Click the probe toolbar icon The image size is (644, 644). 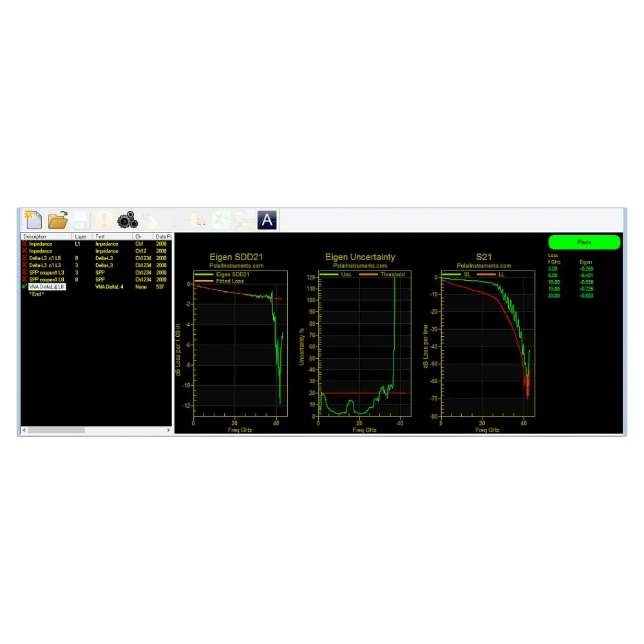pyautogui.click(x=151, y=219)
